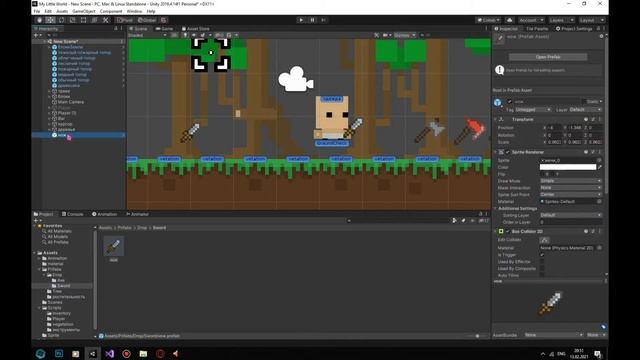Toggle Flip X checkbox

point(542,174)
